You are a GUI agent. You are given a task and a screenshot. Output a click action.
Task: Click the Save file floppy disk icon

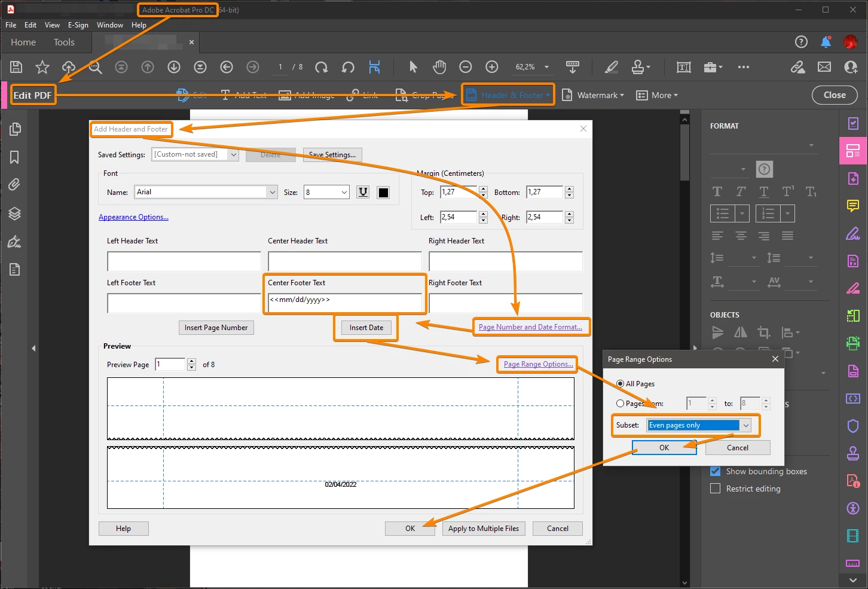16,67
